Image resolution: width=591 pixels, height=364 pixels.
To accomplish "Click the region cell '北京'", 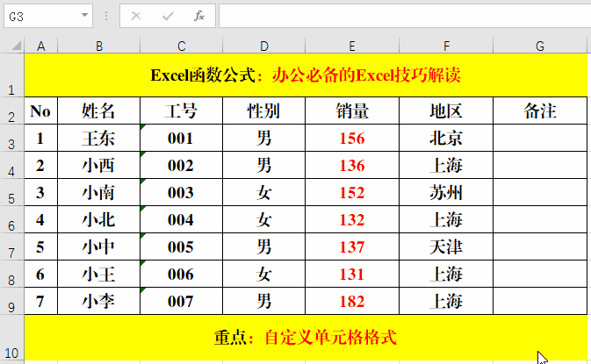I will 446,139.
